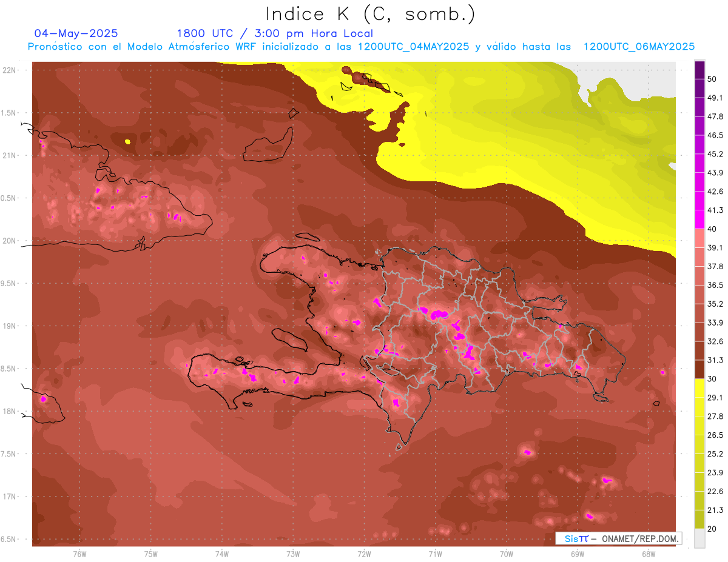Click the '76W' longitude label

click(79, 554)
